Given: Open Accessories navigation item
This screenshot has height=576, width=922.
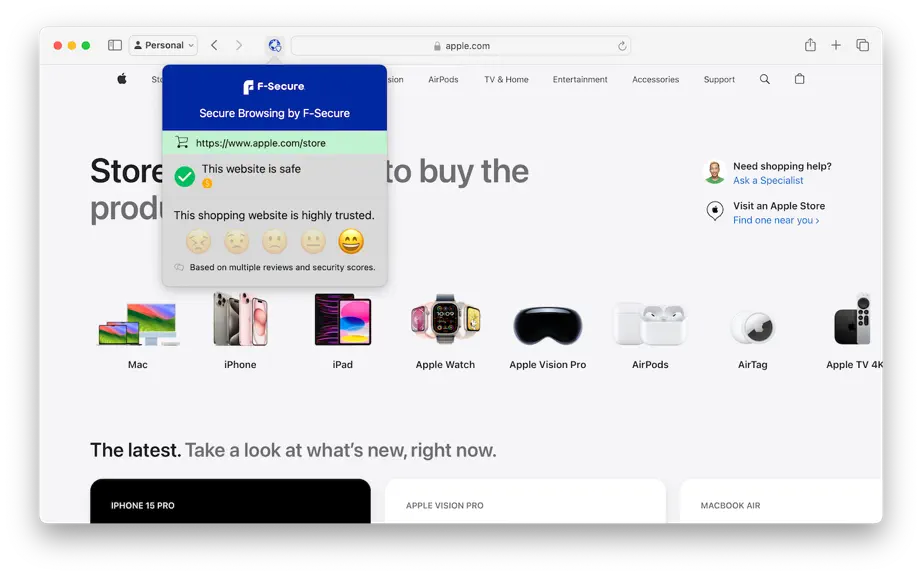Looking at the screenshot, I should tap(656, 79).
